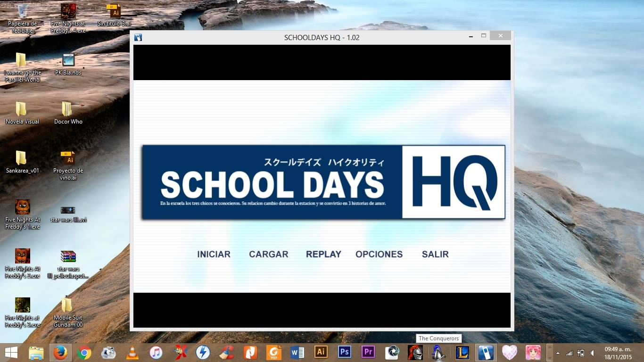Minimize the SCHOOLDAYS HQ window

coord(471,36)
